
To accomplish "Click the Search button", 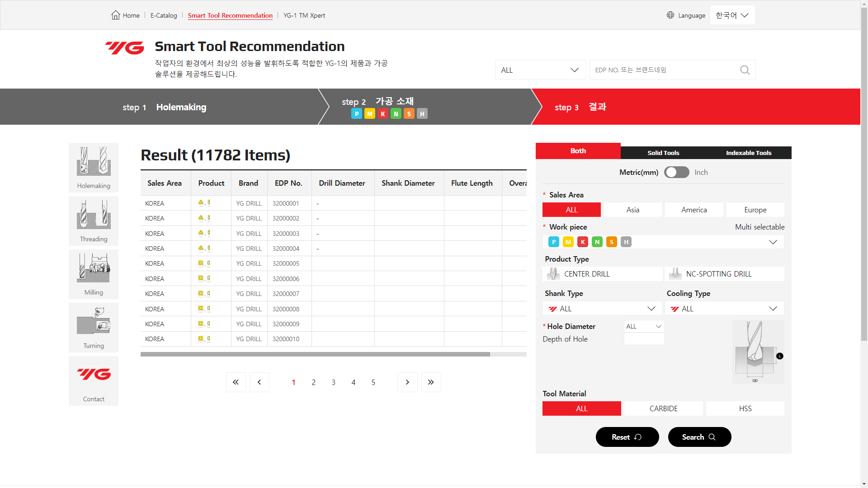I will [699, 437].
